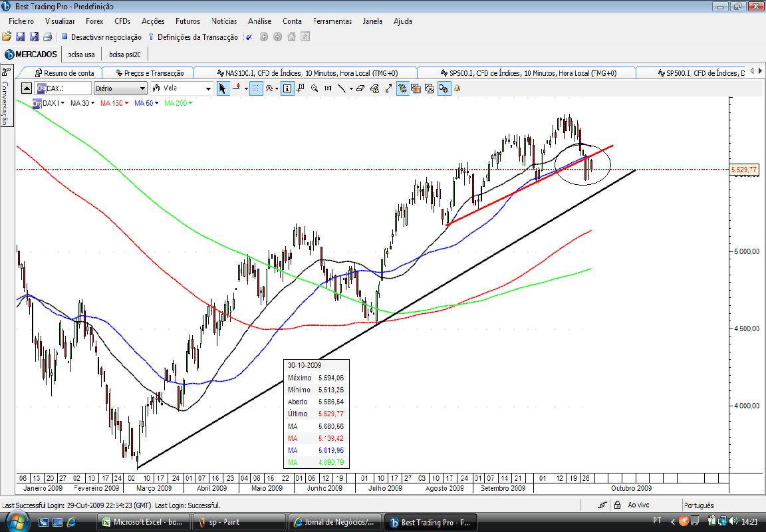
Task: Go back with the left arrow icon
Action: (264, 37)
